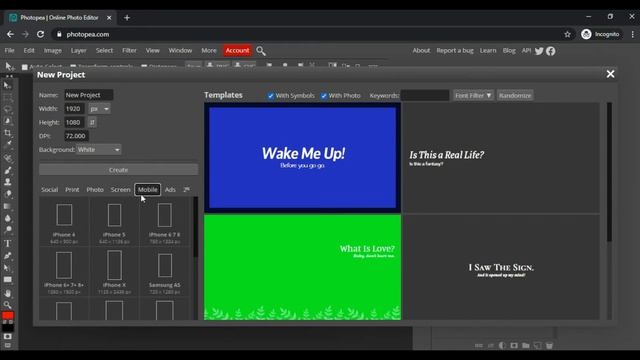Open the Font Filter dropdown
The image size is (640, 360).
[473, 96]
